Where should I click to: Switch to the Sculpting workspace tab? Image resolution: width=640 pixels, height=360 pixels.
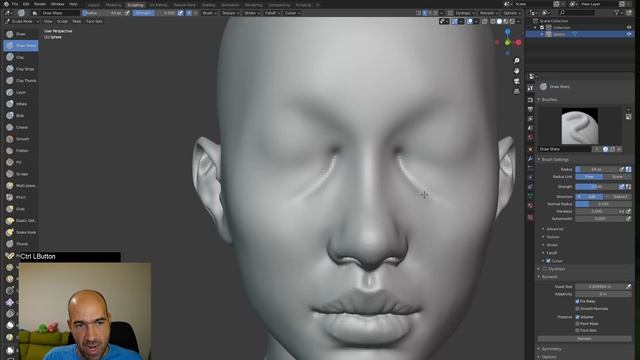[136, 5]
